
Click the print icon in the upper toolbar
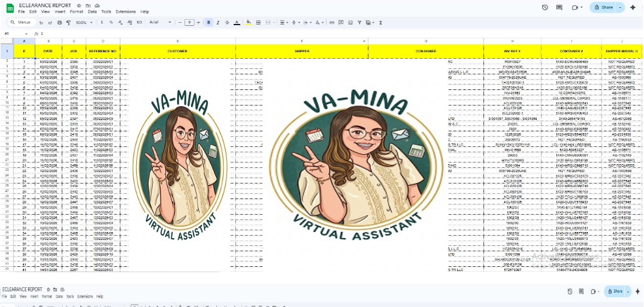59,23
